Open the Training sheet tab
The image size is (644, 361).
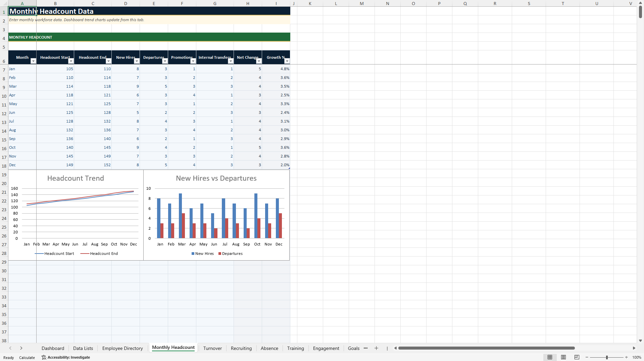click(x=295, y=348)
